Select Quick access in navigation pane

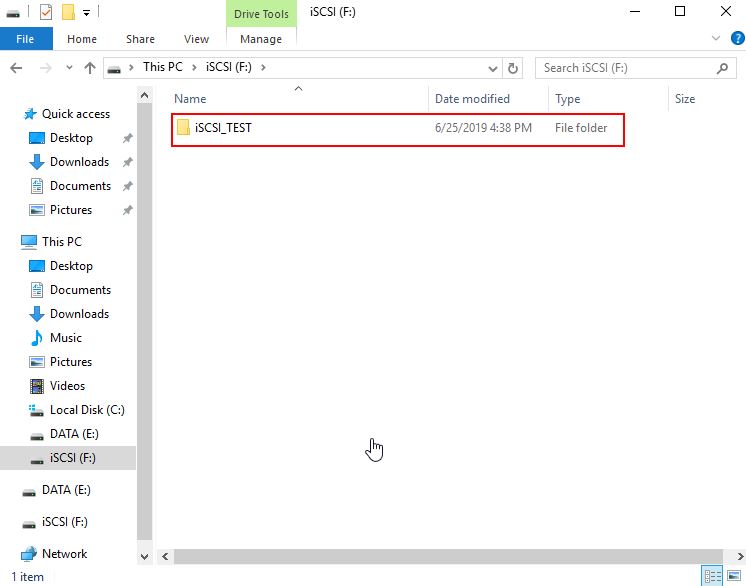coord(76,114)
